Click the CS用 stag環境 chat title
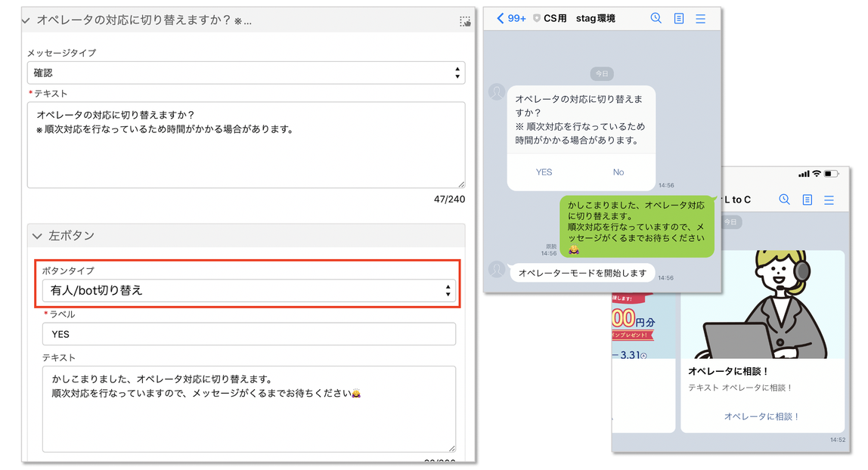Viewport: 868px width, 470px height. [x=579, y=18]
